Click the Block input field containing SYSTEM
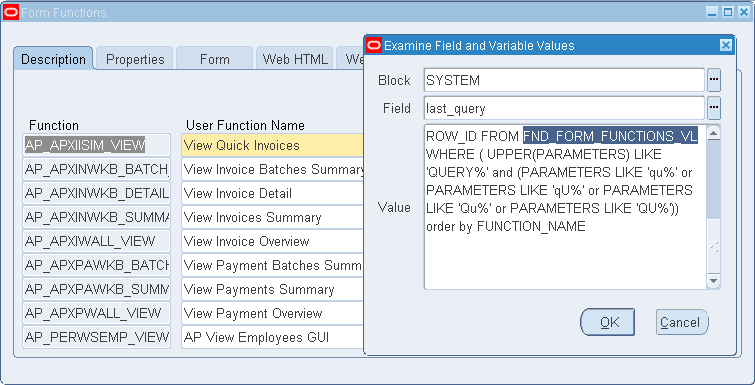This screenshot has width=755, height=385. tap(564, 80)
